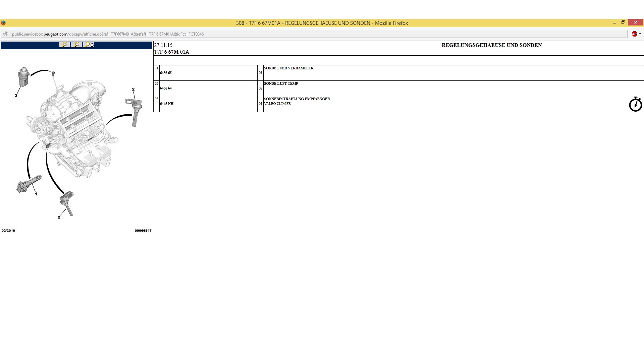Select part number 6445 NH

[x=167, y=104]
